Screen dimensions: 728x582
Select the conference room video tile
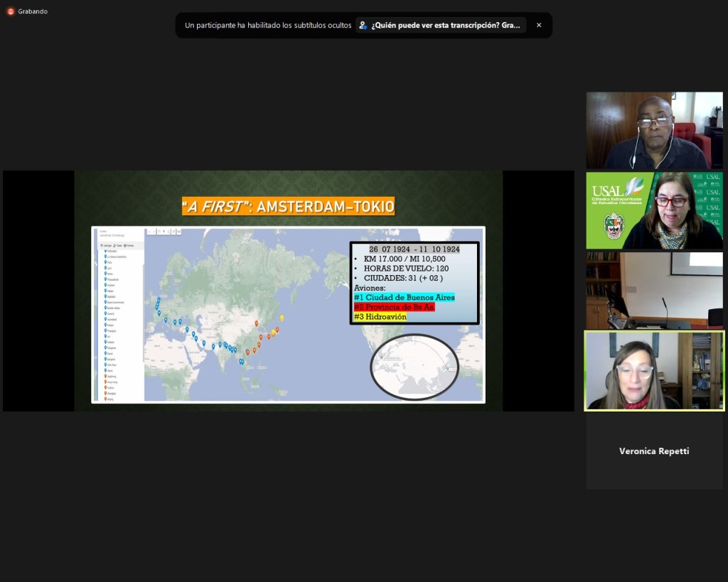654,291
